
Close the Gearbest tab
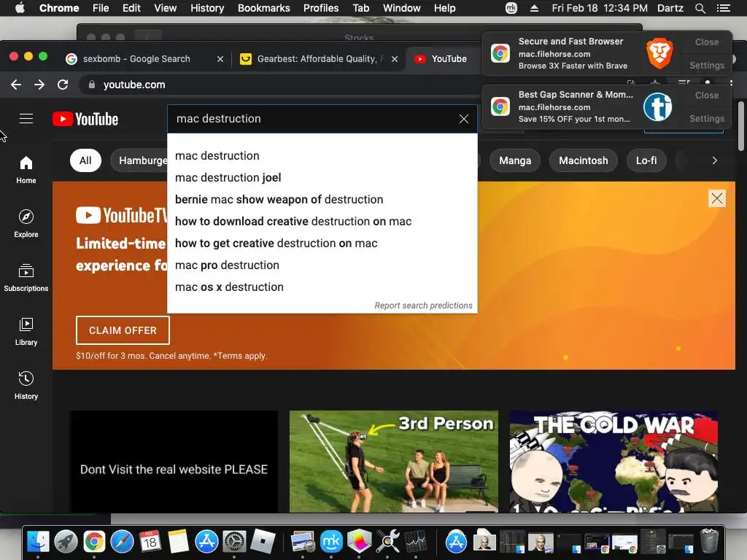tap(395, 59)
